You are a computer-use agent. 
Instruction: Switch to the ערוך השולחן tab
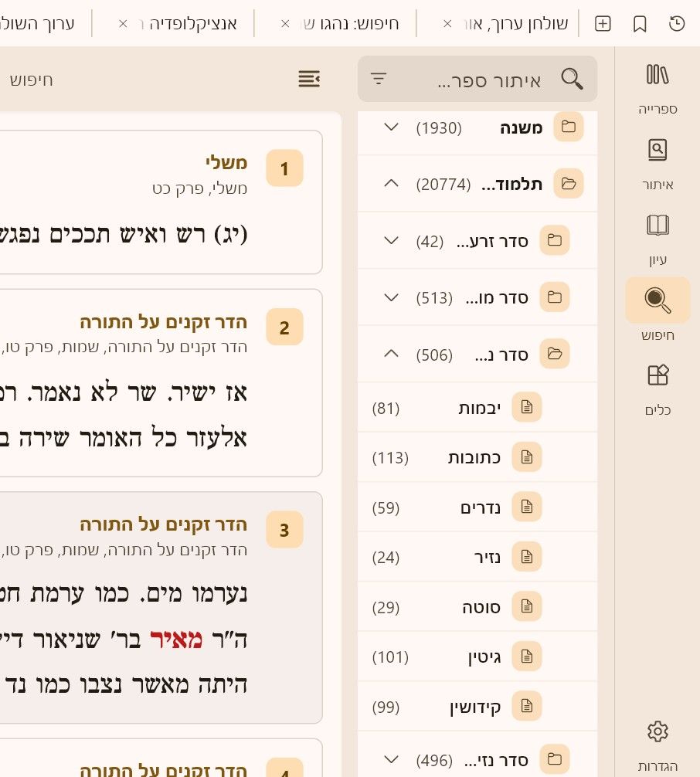point(37,23)
